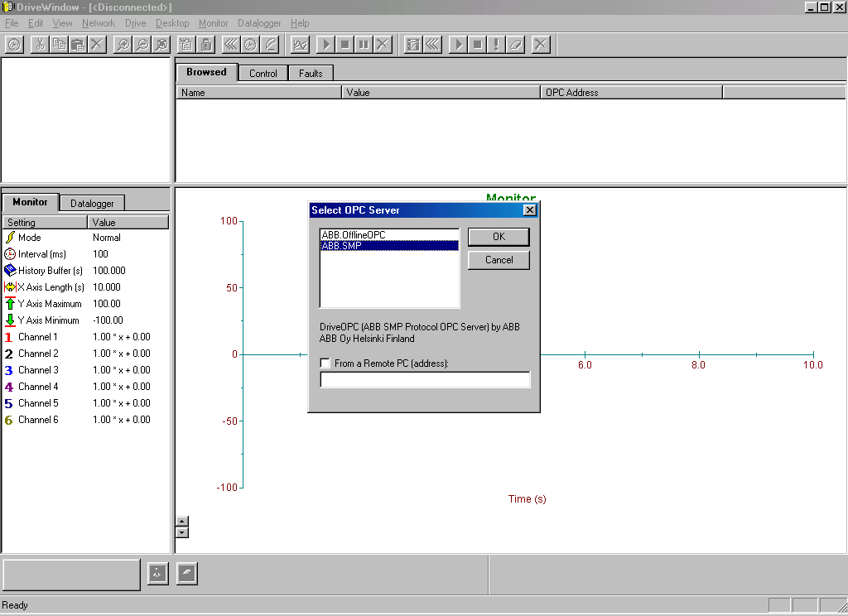Close the Select OPC Server dialog
The image size is (848, 616).
530,209
